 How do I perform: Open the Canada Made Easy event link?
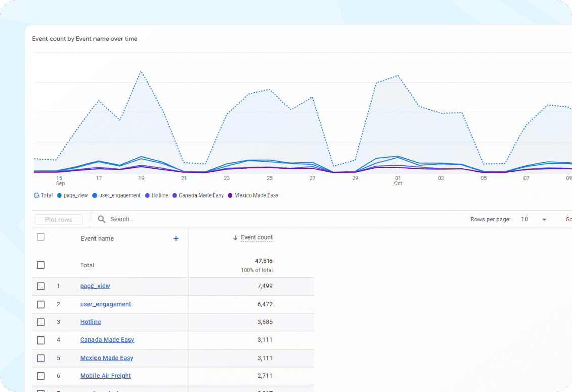[x=107, y=340]
